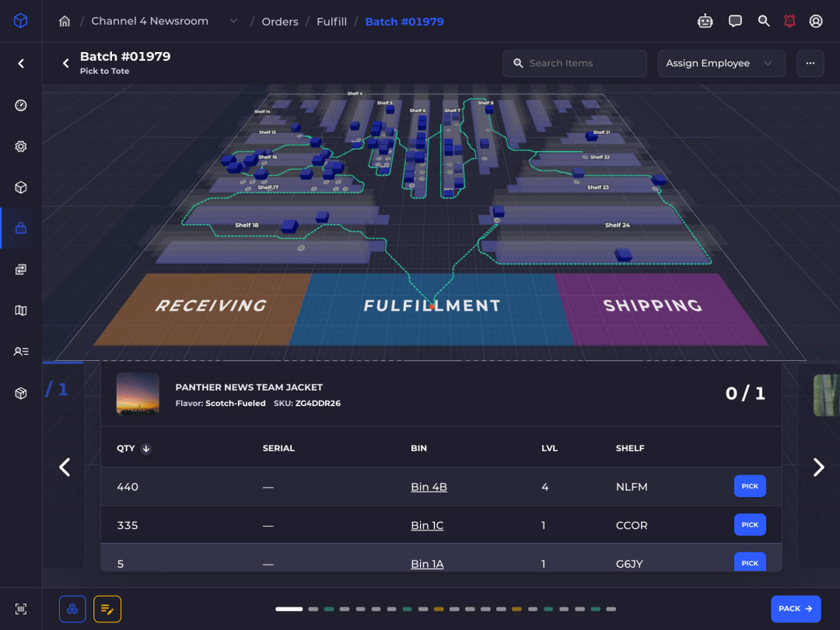Screen dimensions: 840x630
Task: Open the map icon in sidebar
Action: 21,310
